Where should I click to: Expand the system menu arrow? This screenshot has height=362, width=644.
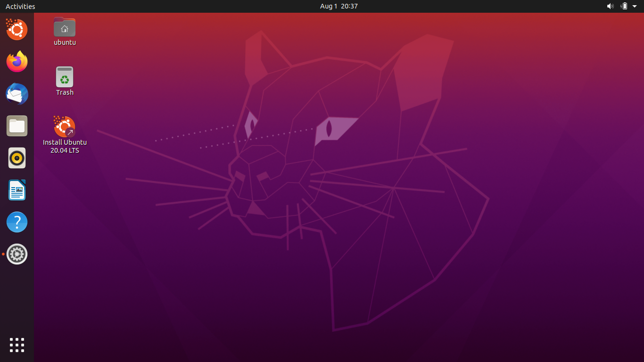(x=635, y=6)
